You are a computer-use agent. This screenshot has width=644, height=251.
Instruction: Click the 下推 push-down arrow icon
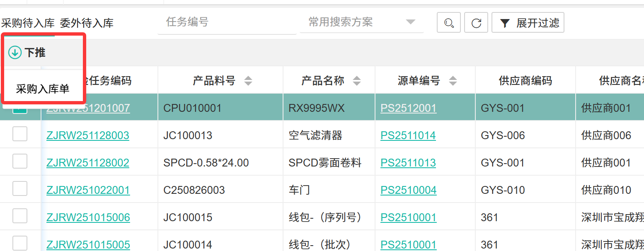15,53
